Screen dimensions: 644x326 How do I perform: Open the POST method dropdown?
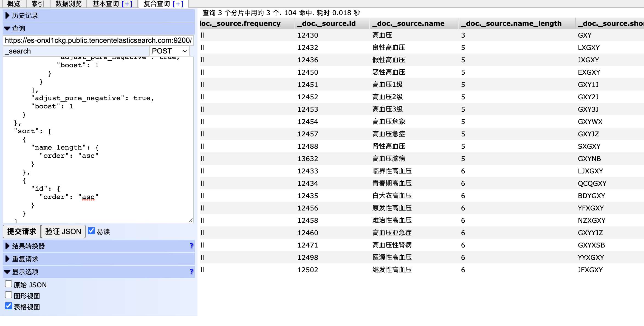click(x=169, y=51)
